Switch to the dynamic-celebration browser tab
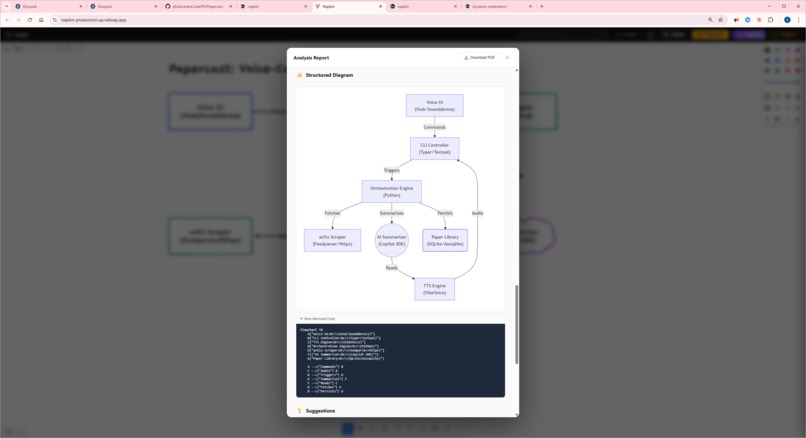806x438 pixels. (x=499, y=7)
